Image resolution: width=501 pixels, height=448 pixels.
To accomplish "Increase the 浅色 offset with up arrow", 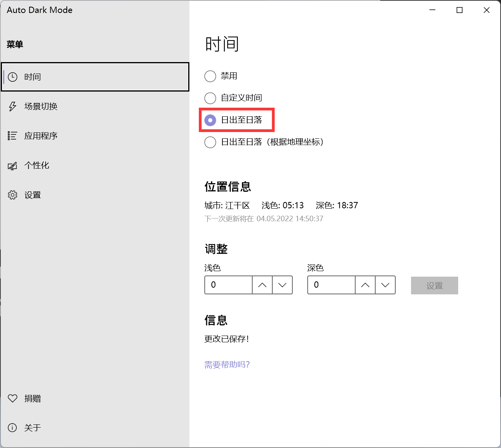I will point(262,285).
